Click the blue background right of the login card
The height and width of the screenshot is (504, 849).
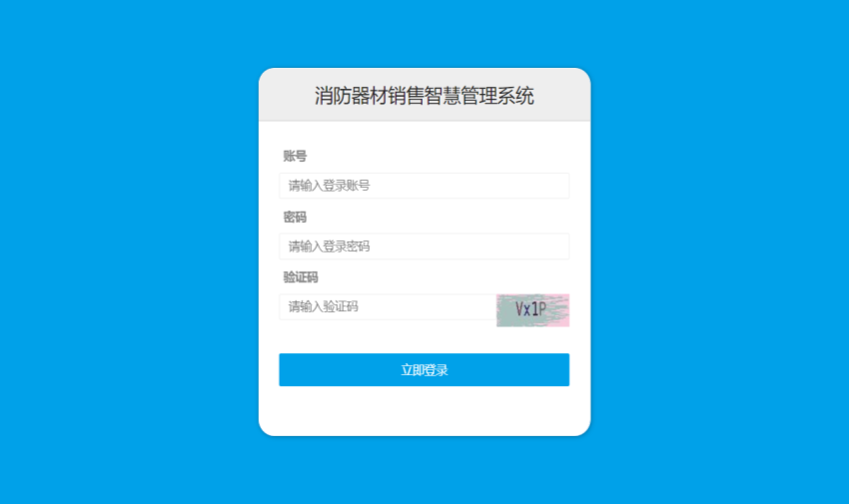[x=719, y=252]
